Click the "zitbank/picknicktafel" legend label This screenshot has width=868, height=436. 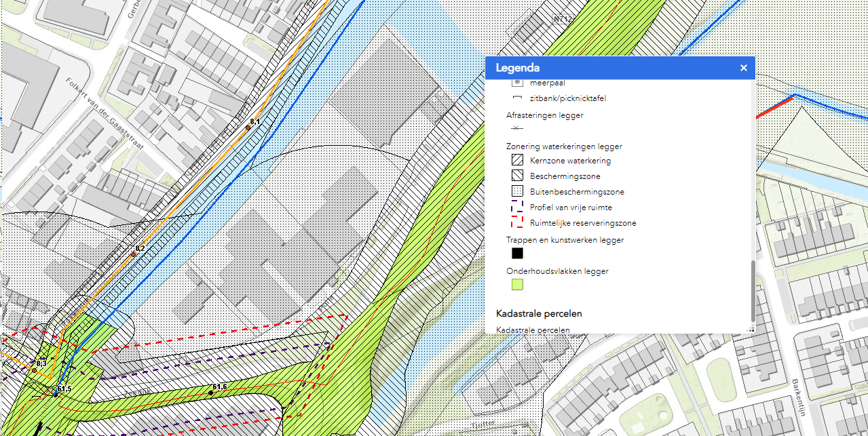[568, 98]
